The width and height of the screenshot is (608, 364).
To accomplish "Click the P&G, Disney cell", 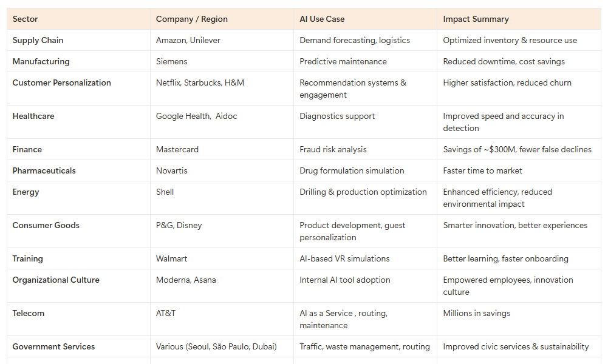I will (179, 226).
